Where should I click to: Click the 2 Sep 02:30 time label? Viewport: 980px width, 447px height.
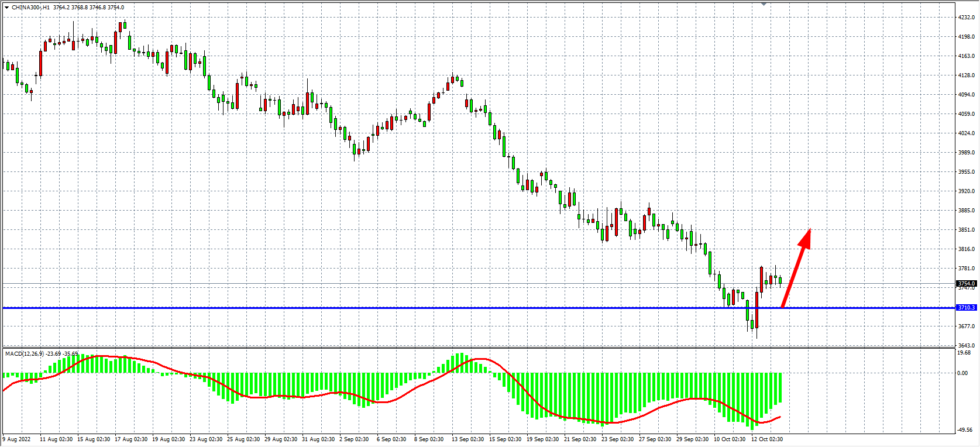click(x=354, y=439)
